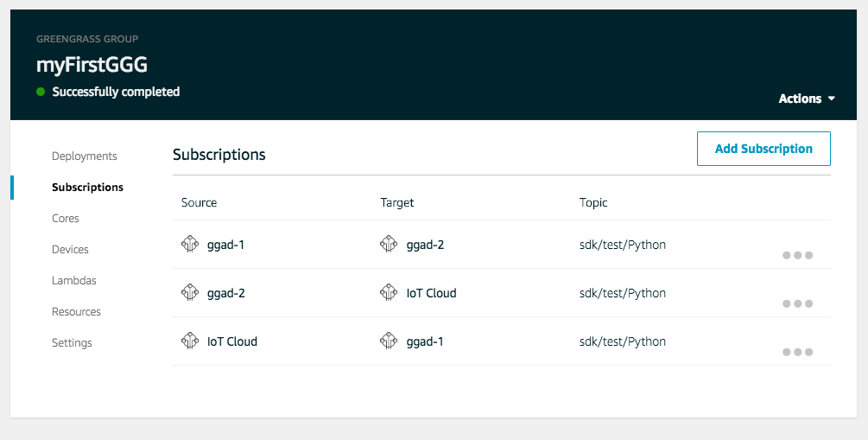
Task: Click device icon beside target ggad-1
Action: tap(389, 341)
